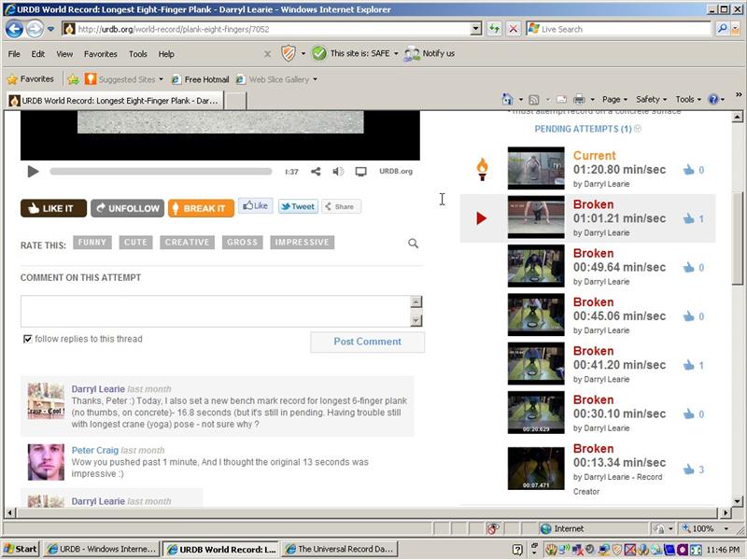The height and width of the screenshot is (560, 747).
Task: Toggle the CREATIVE rating tag
Action: pyautogui.click(x=188, y=243)
